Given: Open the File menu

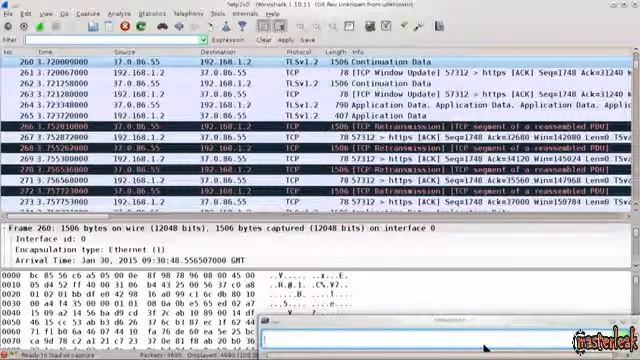Looking at the screenshot, I should pyautogui.click(x=8, y=14).
